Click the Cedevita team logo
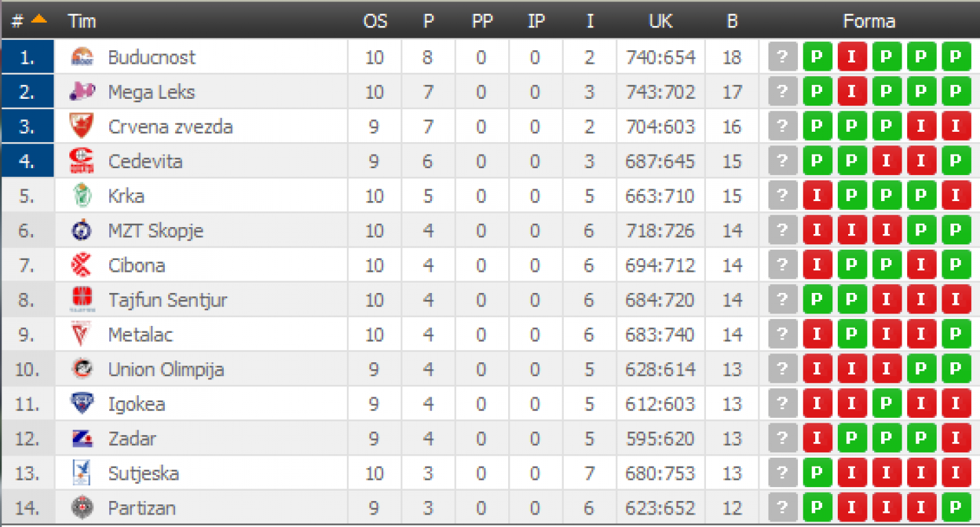This screenshot has height=527, width=980. pyautogui.click(x=82, y=161)
